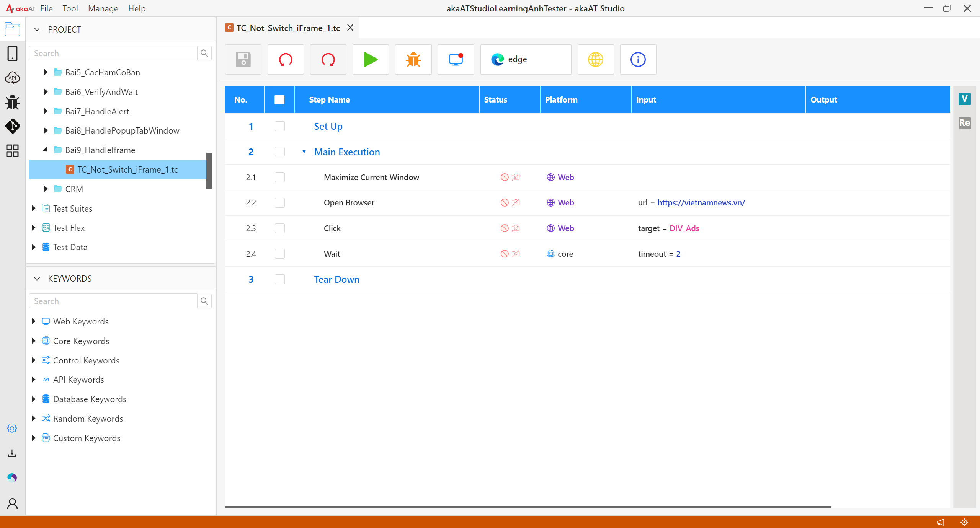
Task: Open the Git sidebar icon
Action: [12, 126]
